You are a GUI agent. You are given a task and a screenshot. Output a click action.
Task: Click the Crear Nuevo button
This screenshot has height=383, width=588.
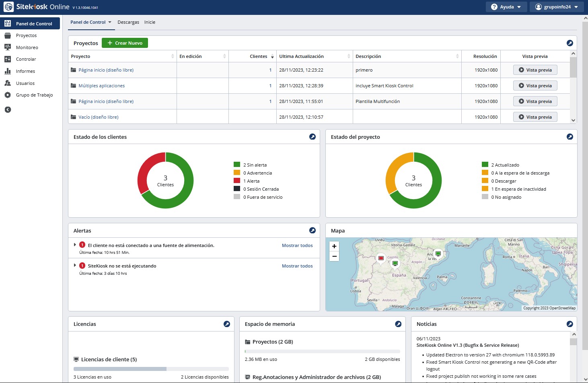coord(125,43)
